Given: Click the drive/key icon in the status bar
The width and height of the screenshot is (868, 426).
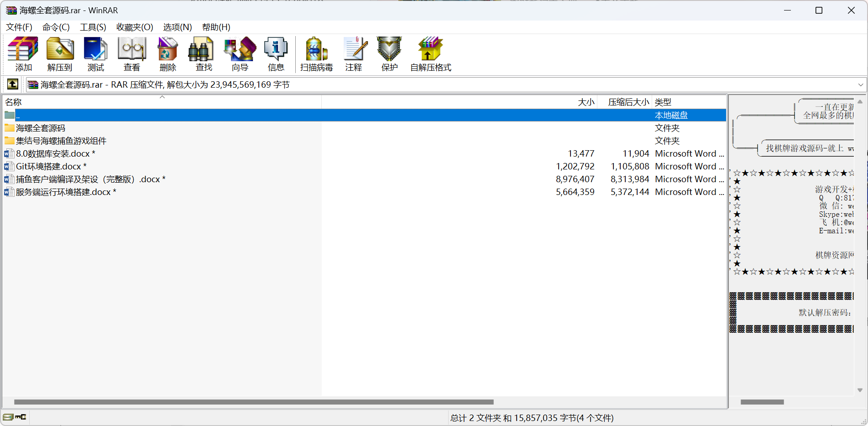Looking at the screenshot, I should (x=15, y=417).
